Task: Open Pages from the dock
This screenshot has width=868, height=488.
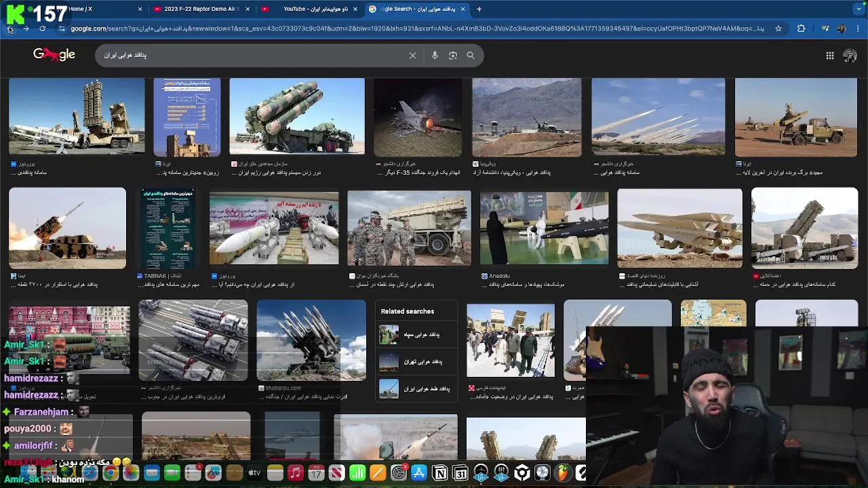Action: coord(378,473)
